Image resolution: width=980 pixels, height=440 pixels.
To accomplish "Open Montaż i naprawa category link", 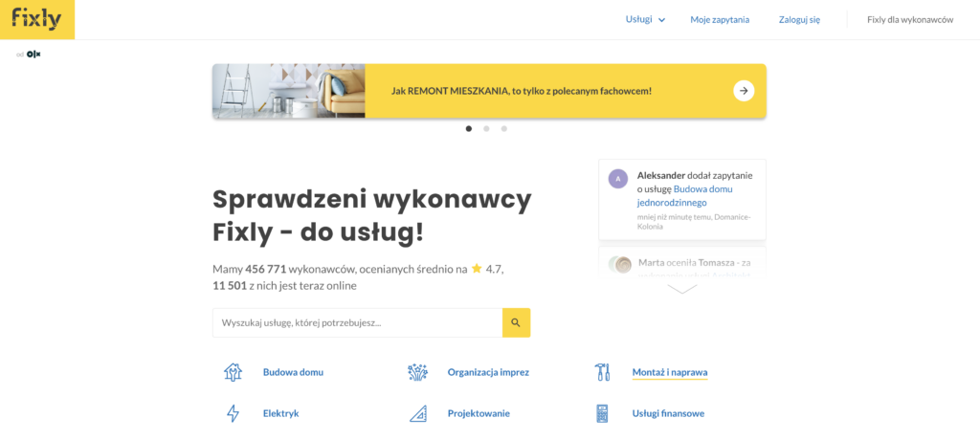I will pos(670,372).
